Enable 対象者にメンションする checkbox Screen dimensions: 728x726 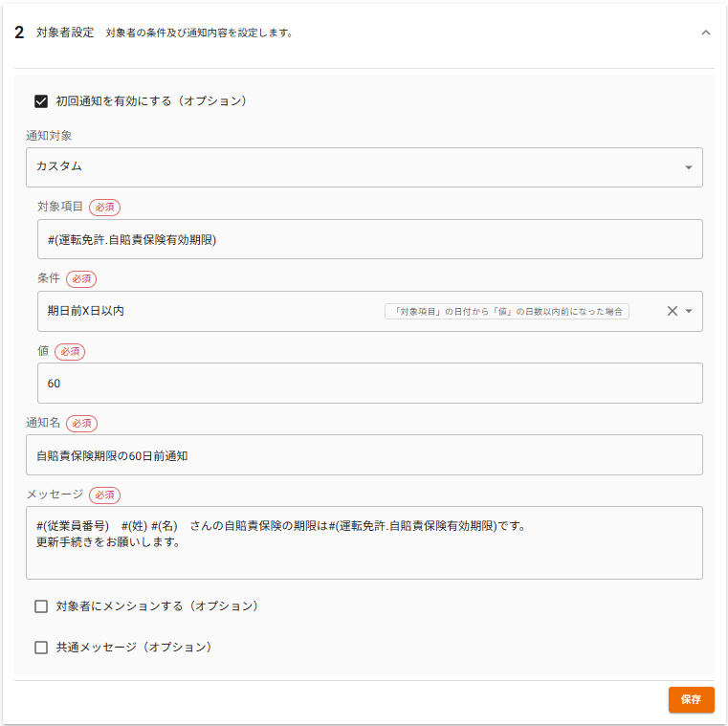point(41,606)
